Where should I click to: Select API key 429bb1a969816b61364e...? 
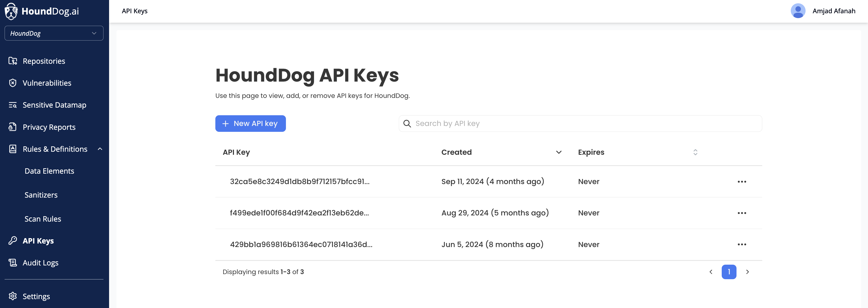[301, 244]
